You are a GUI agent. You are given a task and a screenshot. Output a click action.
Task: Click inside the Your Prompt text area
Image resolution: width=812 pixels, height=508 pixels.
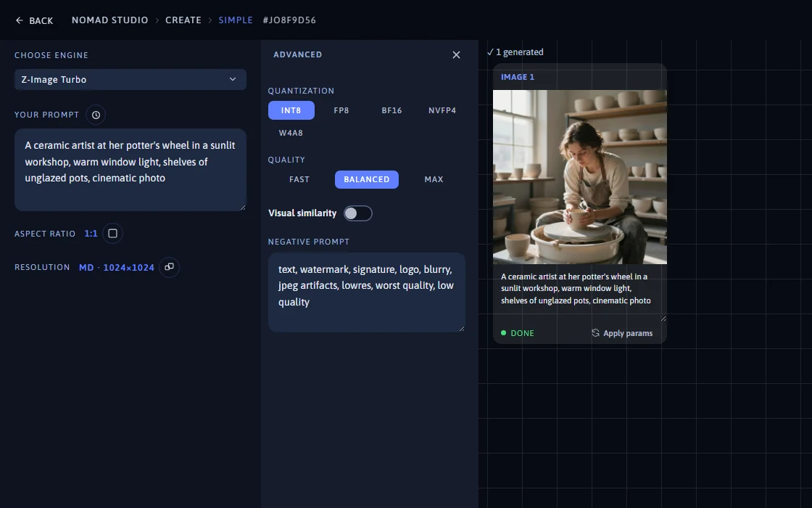click(x=130, y=170)
